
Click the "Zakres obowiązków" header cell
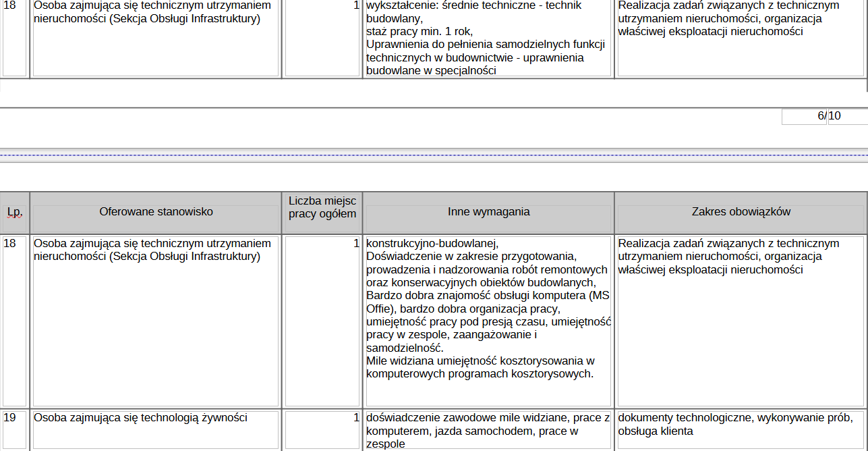[741, 212]
